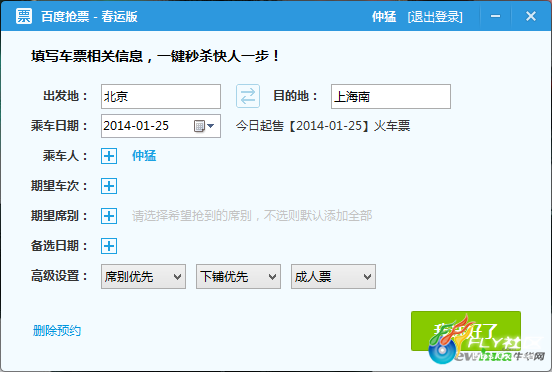Image resolution: width=552 pixels, height=372 pixels.
Task: Click the 目的地 field containing 上海南
Action: (x=391, y=96)
